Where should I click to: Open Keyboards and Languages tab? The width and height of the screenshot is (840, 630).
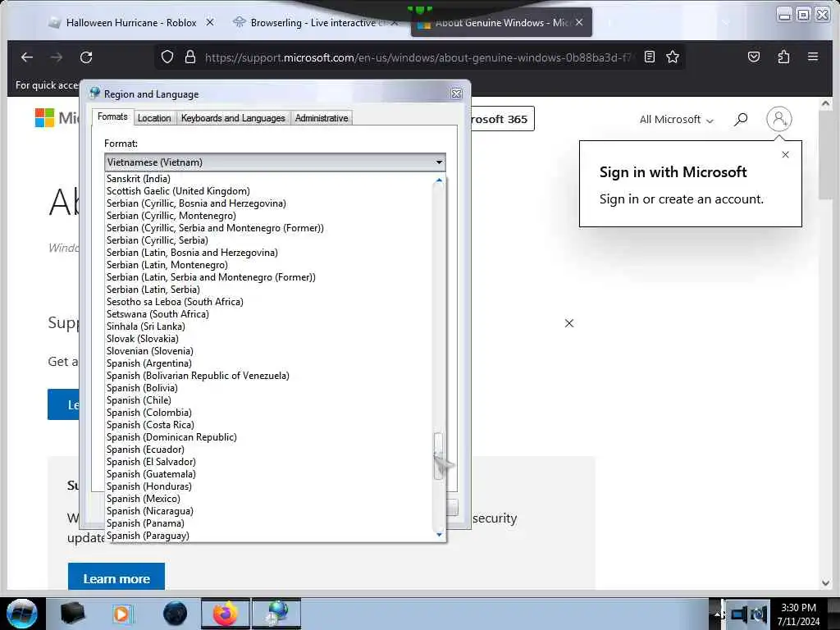tap(233, 118)
